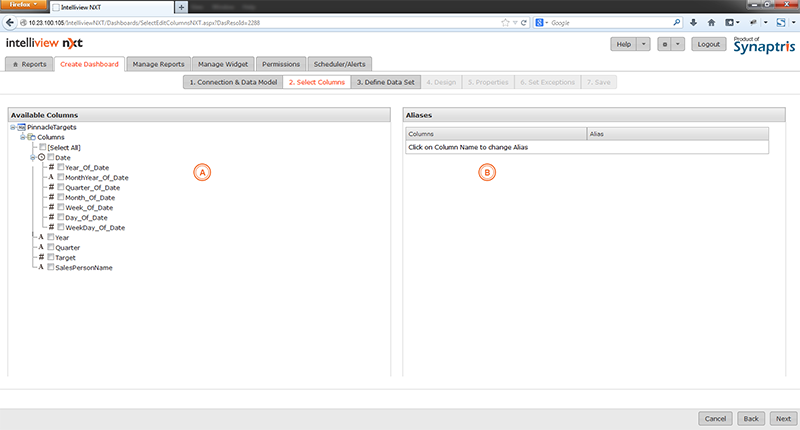Click the PinnacleTargets table icon
The image size is (800, 430).
(22, 128)
